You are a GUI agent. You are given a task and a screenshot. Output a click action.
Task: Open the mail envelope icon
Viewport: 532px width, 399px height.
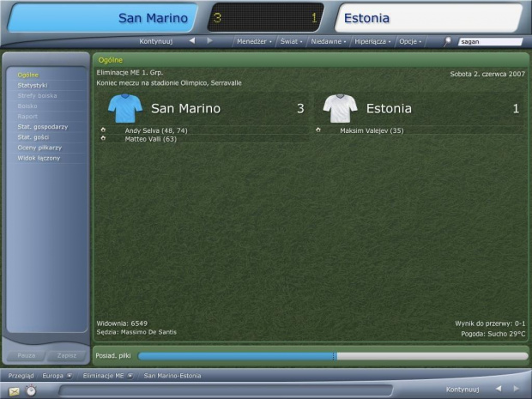(14, 391)
